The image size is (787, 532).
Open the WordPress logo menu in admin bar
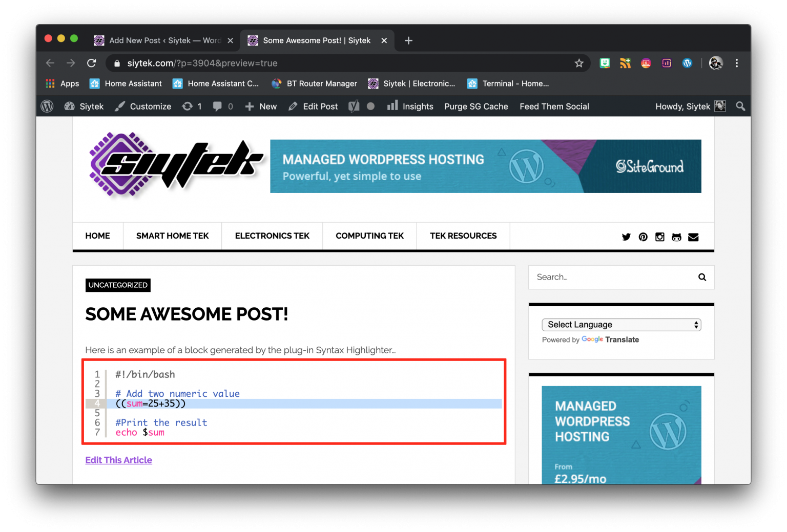[x=47, y=106]
